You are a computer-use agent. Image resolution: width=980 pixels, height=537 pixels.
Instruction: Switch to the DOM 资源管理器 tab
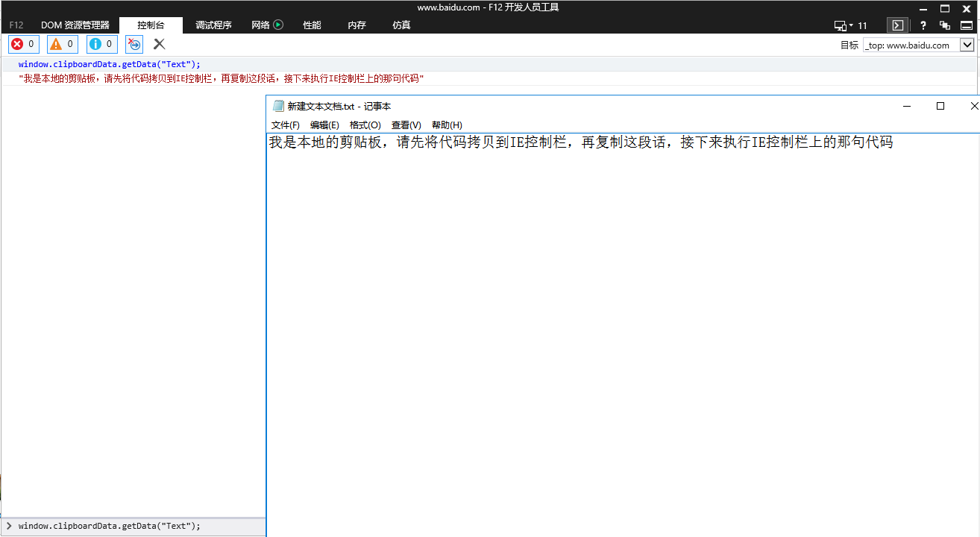pos(75,25)
